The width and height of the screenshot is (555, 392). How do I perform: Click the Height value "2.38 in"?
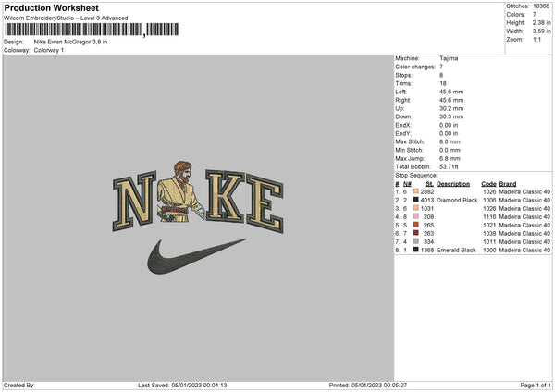pyautogui.click(x=542, y=22)
